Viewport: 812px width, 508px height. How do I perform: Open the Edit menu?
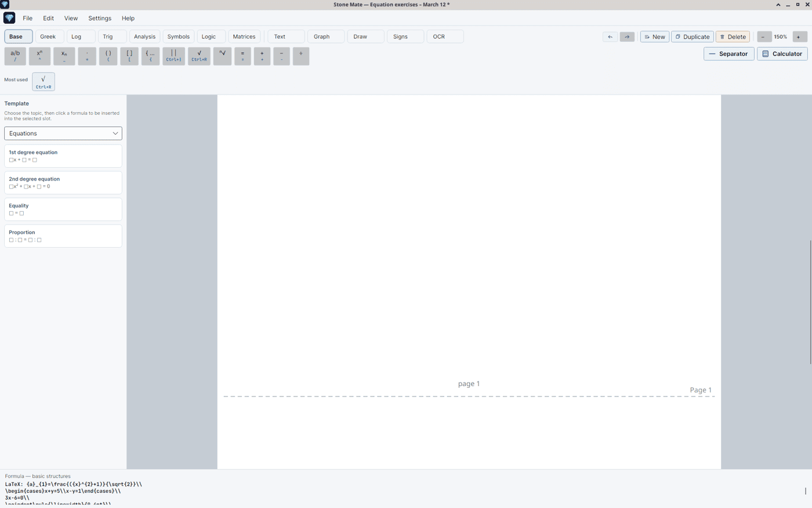(x=48, y=18)
